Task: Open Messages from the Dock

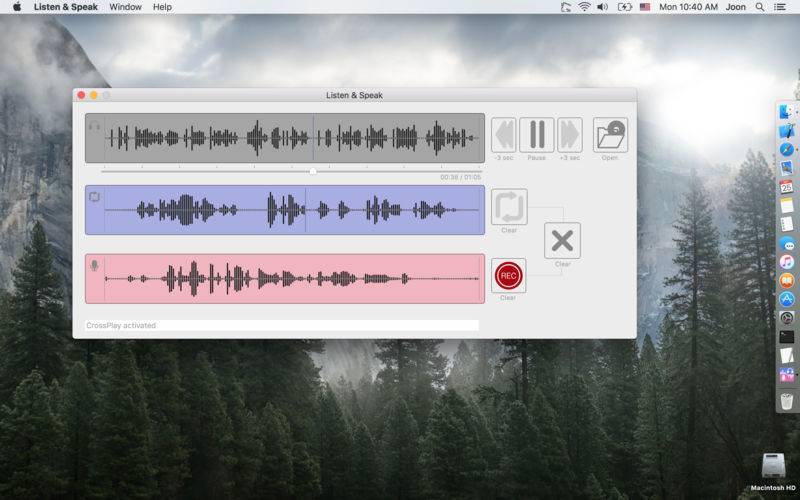Action: coord(787,243)
